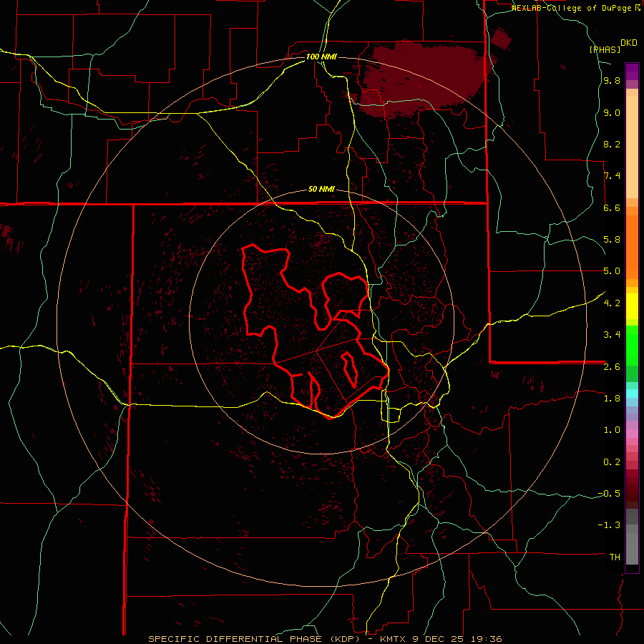Click the DKD legend title
Screen dimensions: 644x644
(629, 43)
